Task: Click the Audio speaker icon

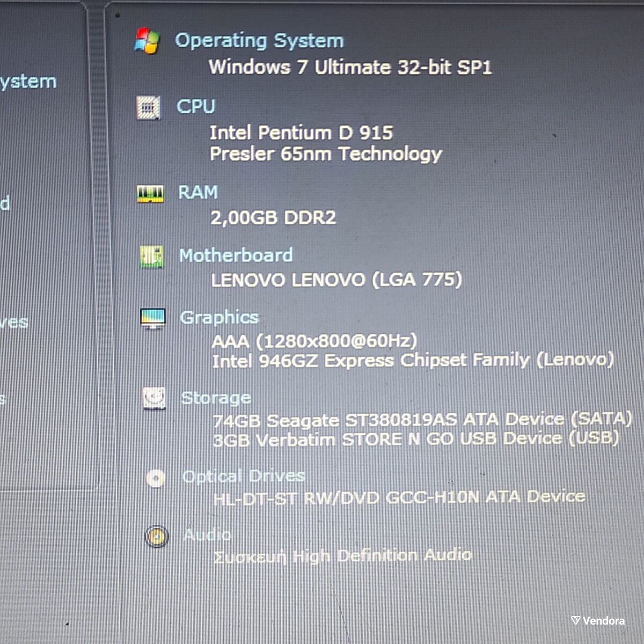Action: point(157,536)
